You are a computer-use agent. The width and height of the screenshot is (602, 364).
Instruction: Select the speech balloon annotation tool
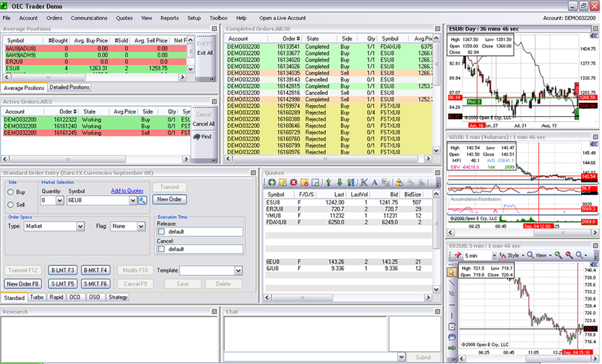[452, 337]
